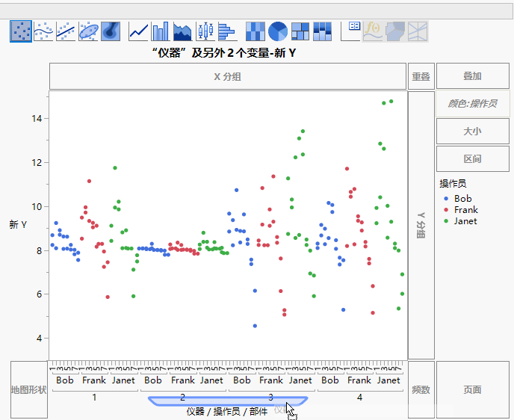Click the 大小 size zone
The image size is (514, 420).
(472, 132)
